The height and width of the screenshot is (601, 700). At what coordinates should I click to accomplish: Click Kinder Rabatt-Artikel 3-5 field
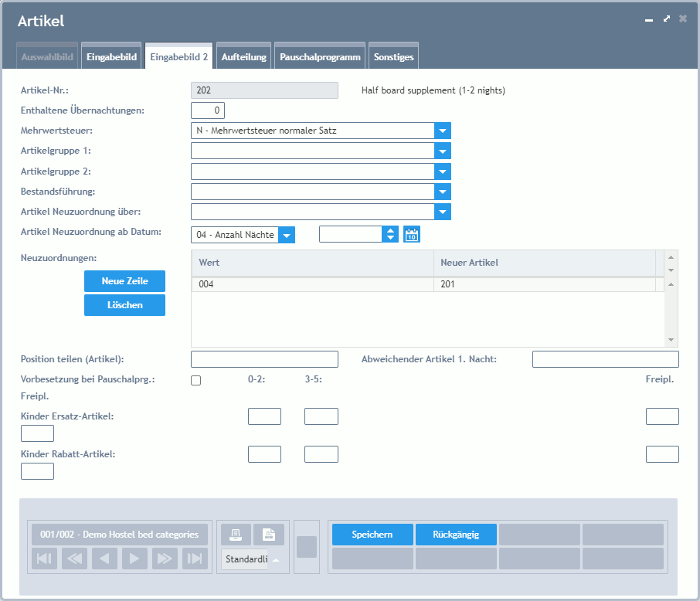click(321, 454)
